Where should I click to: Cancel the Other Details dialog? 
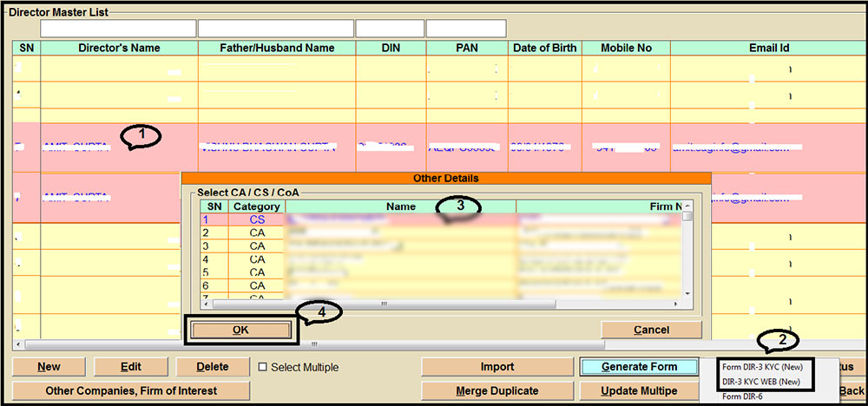tap(651, 330)
